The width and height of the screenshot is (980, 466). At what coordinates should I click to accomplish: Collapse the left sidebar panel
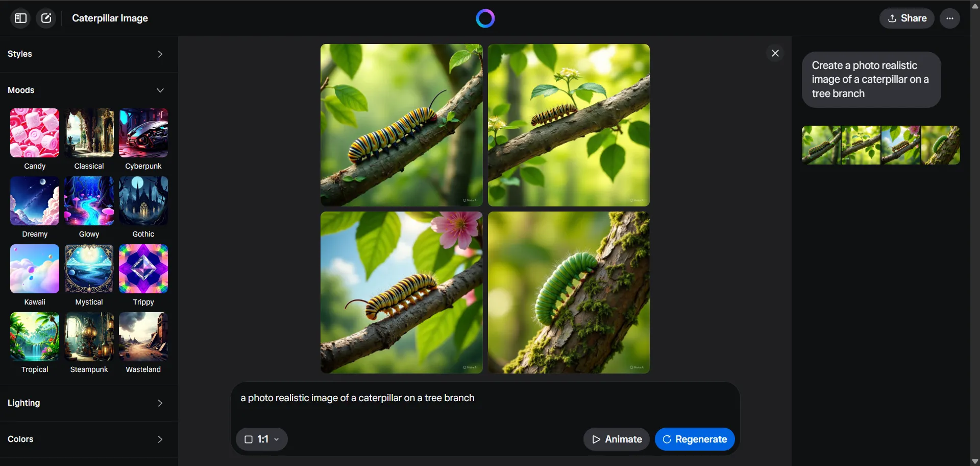click(20, 18)
